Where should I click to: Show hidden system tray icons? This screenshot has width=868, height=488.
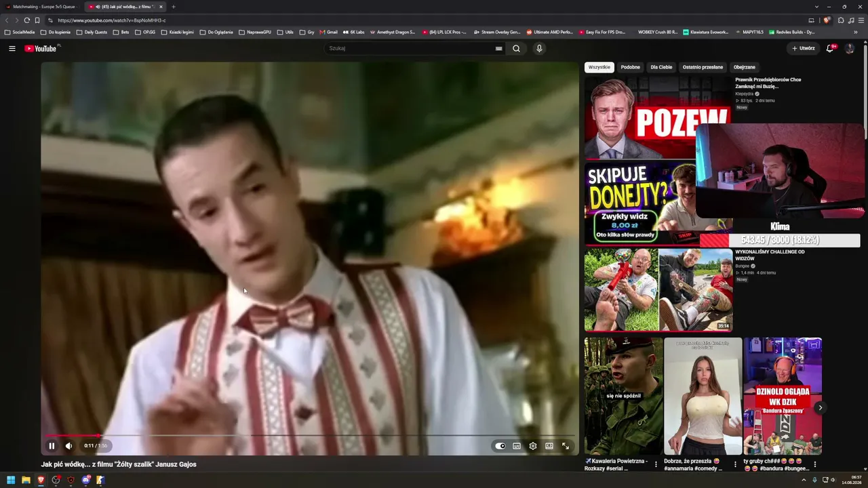point(804,480)
